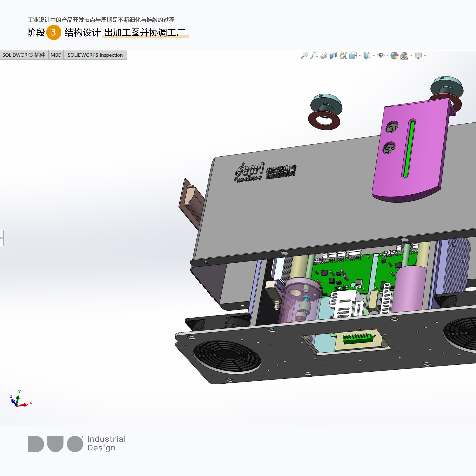The image size is (476, 476).
Task: Open the Dynamic Annotation Views icon
Action: click(x=343, y=55)
